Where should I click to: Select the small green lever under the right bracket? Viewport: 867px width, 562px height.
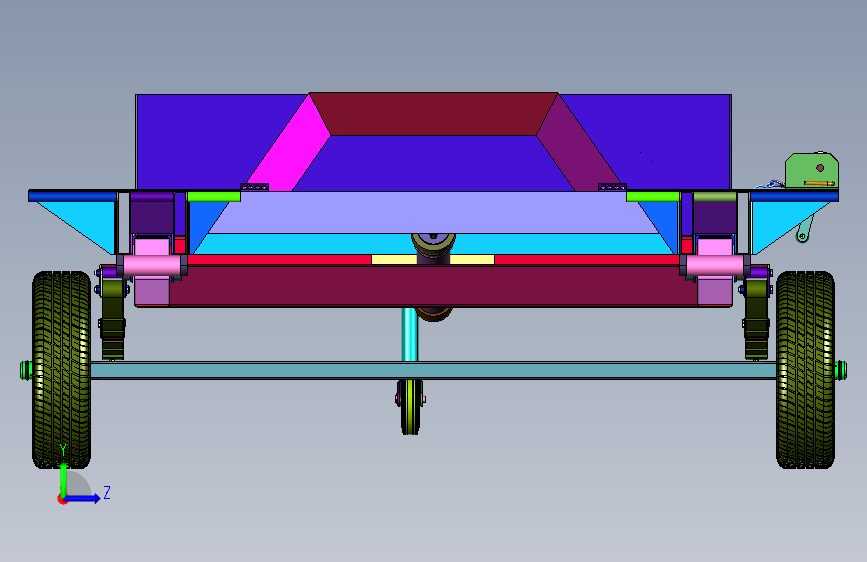(805, 228)
